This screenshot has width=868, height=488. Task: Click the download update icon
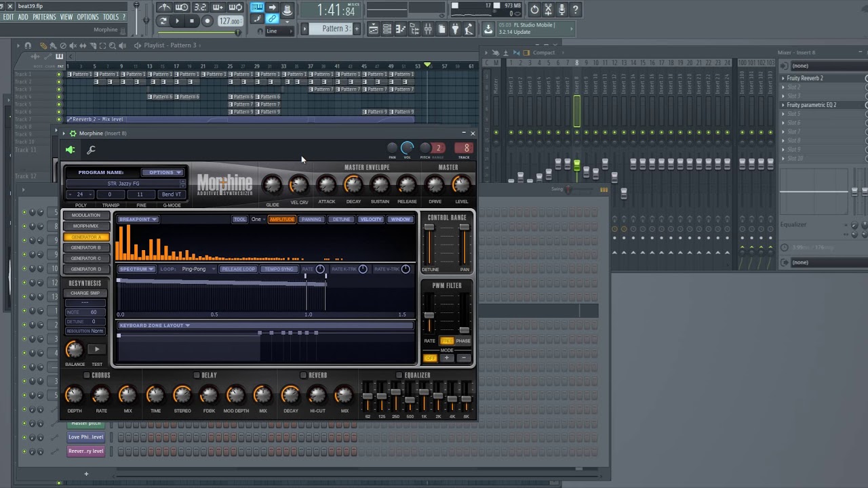point(488,29)
